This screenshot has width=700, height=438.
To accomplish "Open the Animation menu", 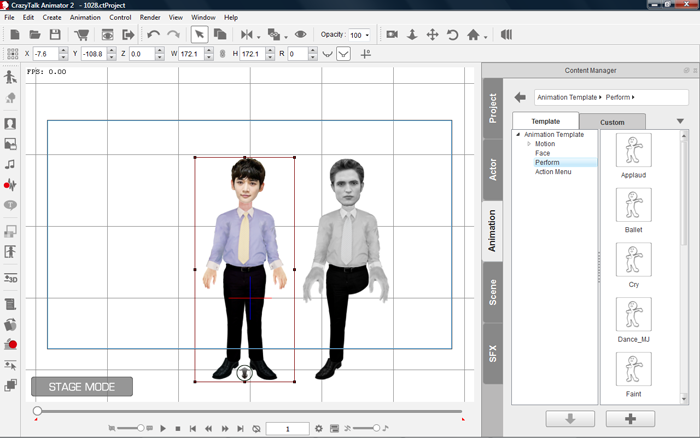I will [x=85, y=17].
